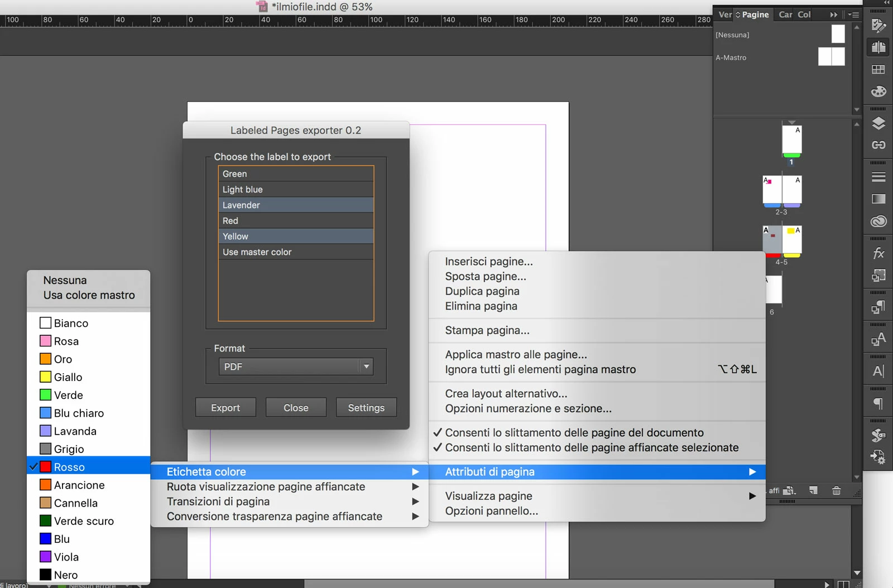The height and width of the screenshot is (588, 893).
Task: Pick the Verde scuro color label
Action: click(x=89, y=521)
